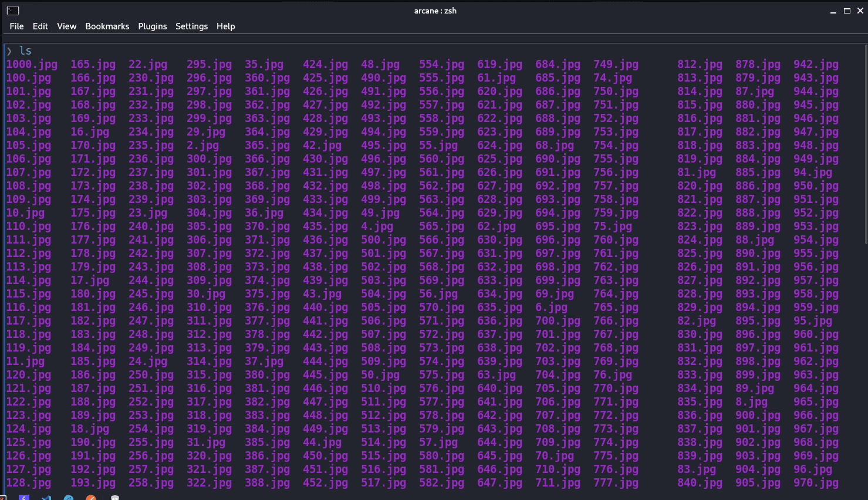Open the Settings menu
This screenshot has height=500, width=868.
(x=191, y=26)
